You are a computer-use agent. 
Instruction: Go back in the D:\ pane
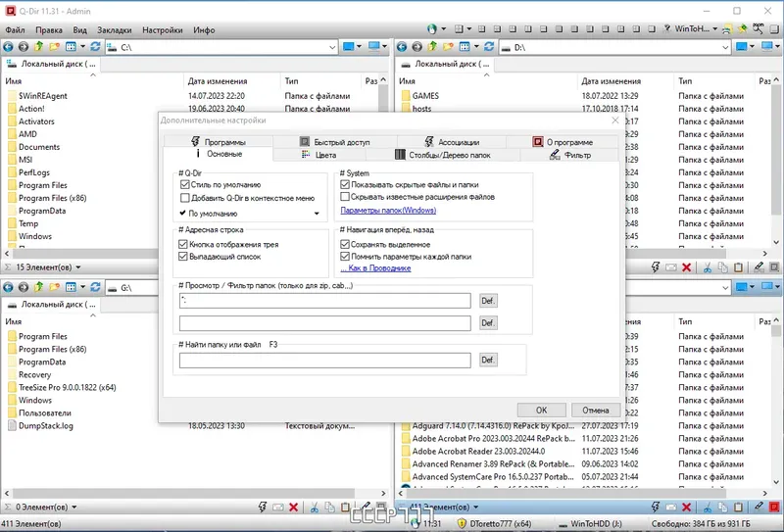402,47
